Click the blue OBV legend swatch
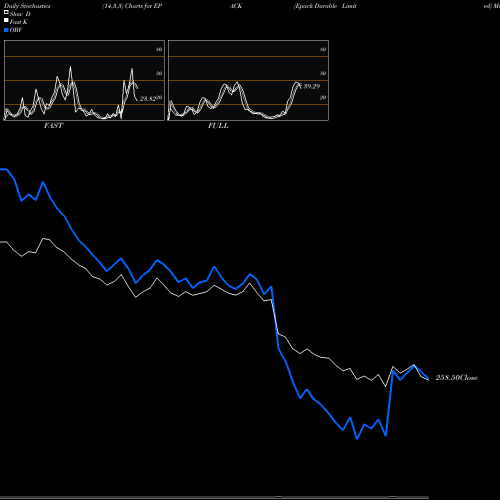This screenshot has width=500, height=500. pos(6,30)
